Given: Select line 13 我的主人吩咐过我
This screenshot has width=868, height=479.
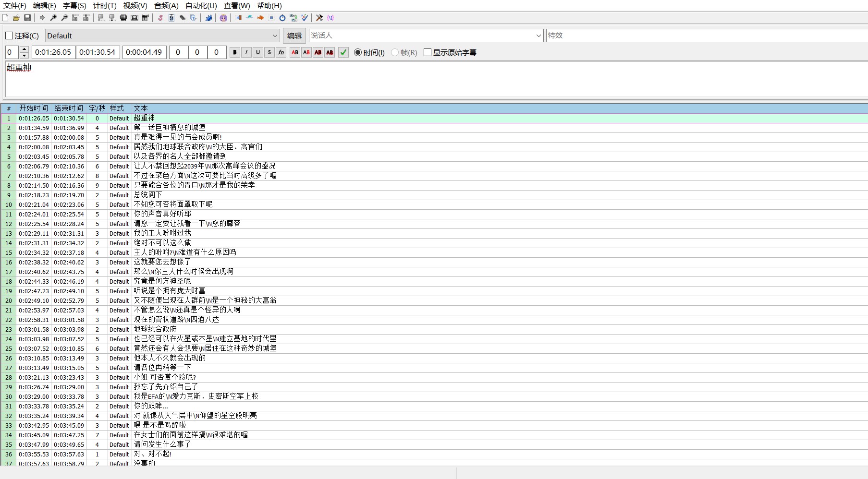Looking at the screenshot, I should point(434,233).
